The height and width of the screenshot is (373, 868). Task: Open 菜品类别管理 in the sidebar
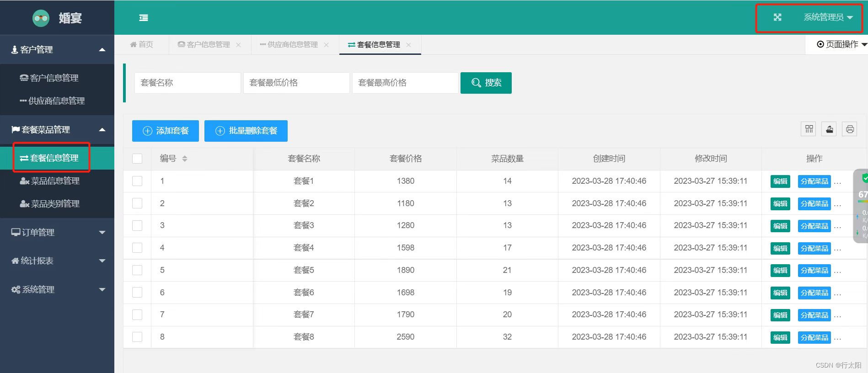click(57, 204)
